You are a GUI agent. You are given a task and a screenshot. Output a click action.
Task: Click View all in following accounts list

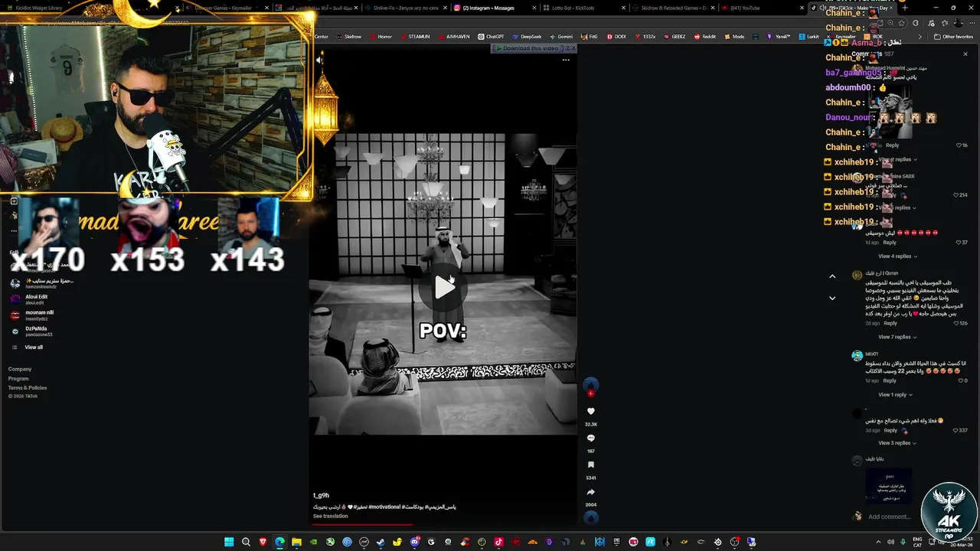[34, 347]
